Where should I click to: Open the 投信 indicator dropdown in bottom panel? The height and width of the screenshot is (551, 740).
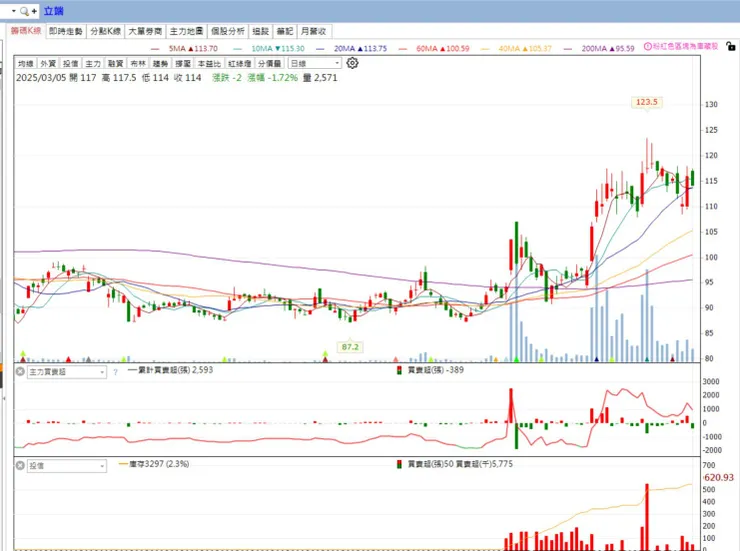[67, 466]
